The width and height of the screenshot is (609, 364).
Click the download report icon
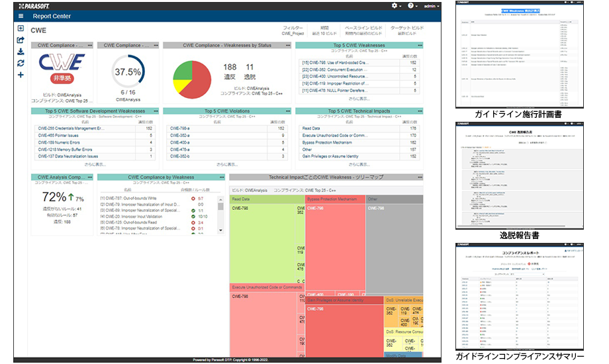21,51
